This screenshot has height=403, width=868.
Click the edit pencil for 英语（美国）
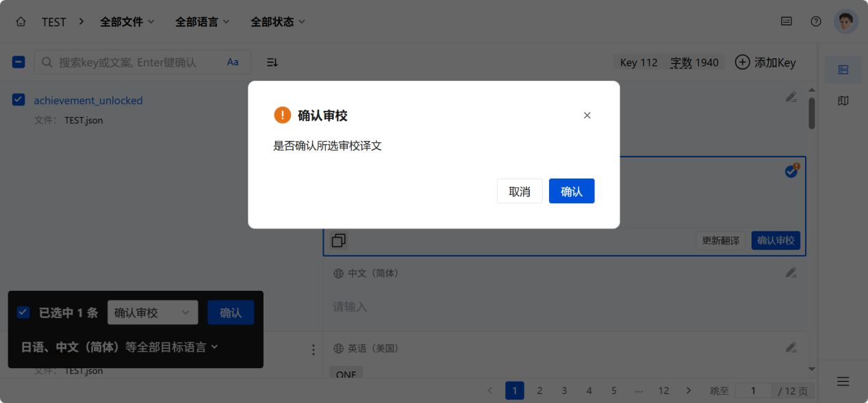point(791,347)
